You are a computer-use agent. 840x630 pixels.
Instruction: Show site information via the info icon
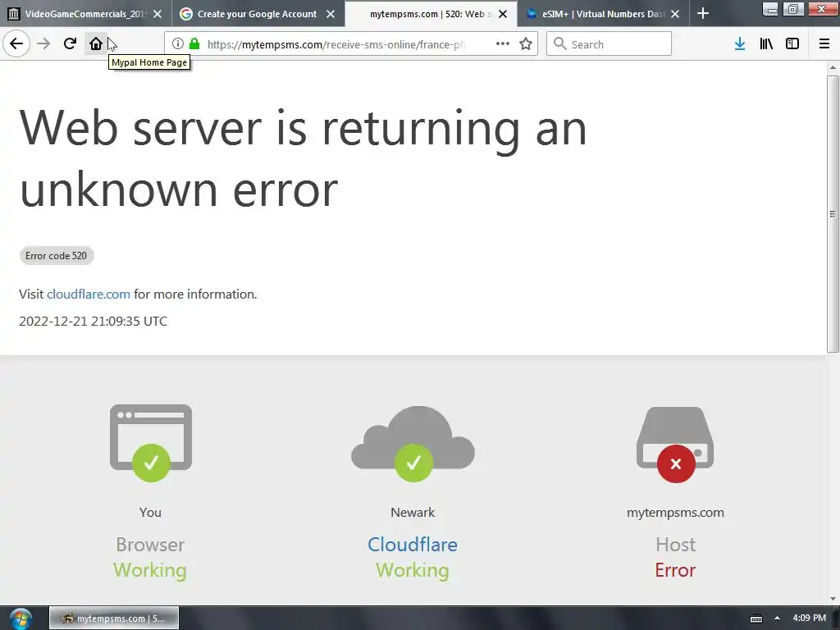pos(178,44)
